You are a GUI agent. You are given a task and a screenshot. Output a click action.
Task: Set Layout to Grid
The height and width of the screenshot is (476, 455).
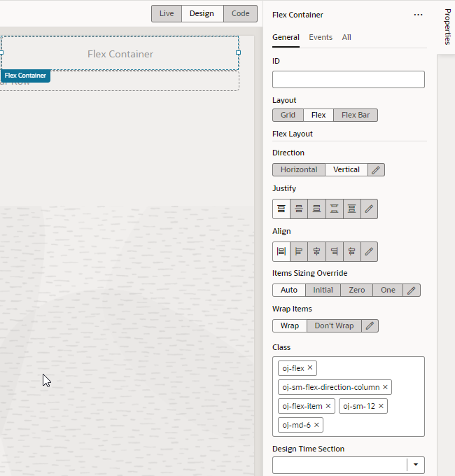288,115
